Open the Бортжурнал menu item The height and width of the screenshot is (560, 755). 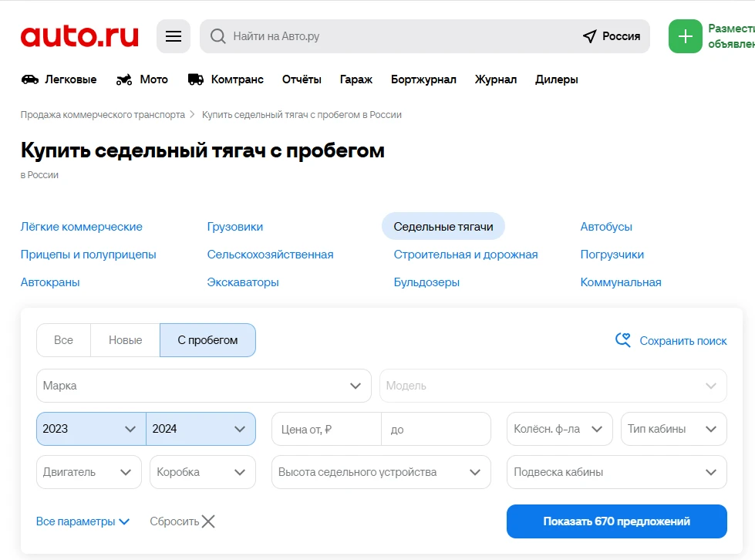coord(423,79)
